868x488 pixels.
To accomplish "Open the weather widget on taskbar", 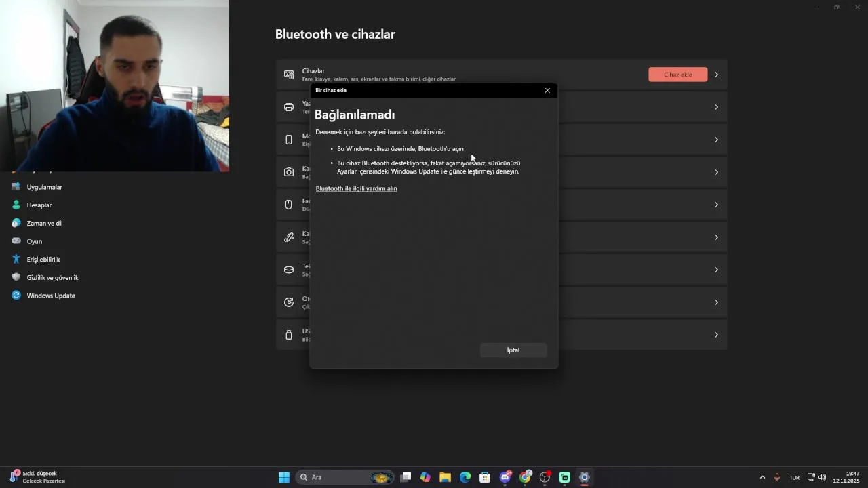I will click(38, 477).
